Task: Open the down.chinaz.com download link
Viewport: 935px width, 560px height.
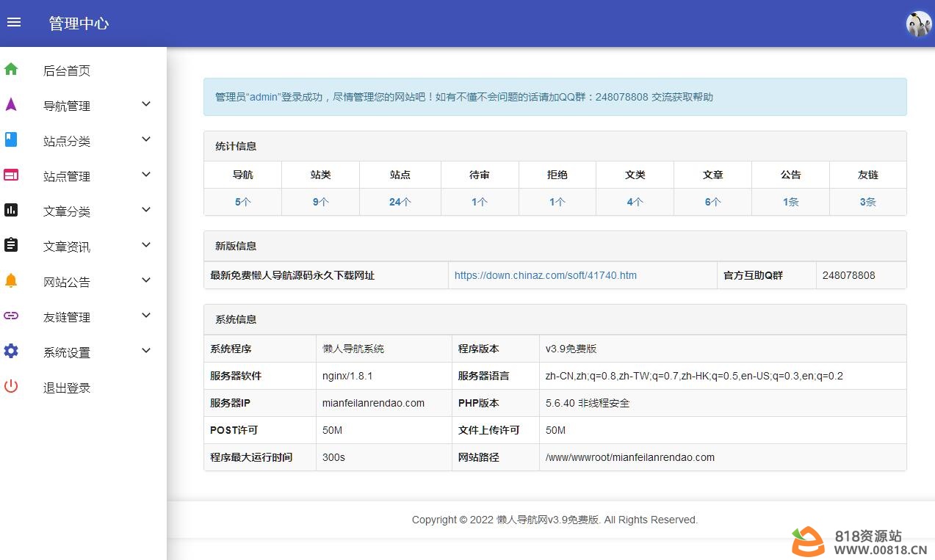Action: click(x=546, y=275)
